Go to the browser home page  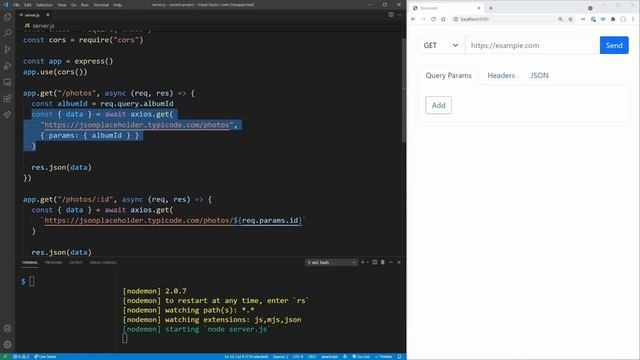(443, 19)
